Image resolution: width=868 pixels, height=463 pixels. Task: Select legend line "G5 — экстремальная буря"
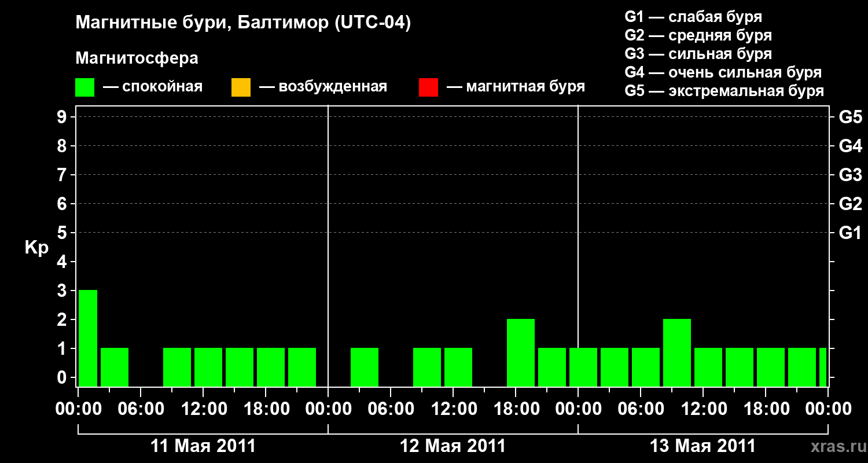[724, 91]
